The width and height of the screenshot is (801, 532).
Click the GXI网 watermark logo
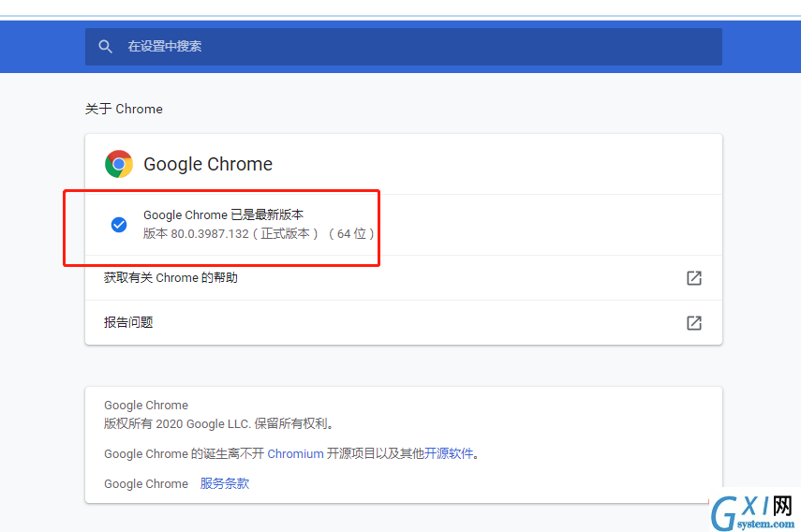pyautogui.click(x=753, y=512)
